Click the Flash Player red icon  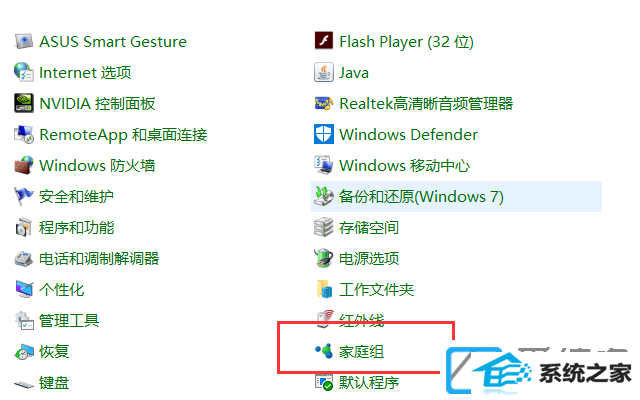coord(324,41)
